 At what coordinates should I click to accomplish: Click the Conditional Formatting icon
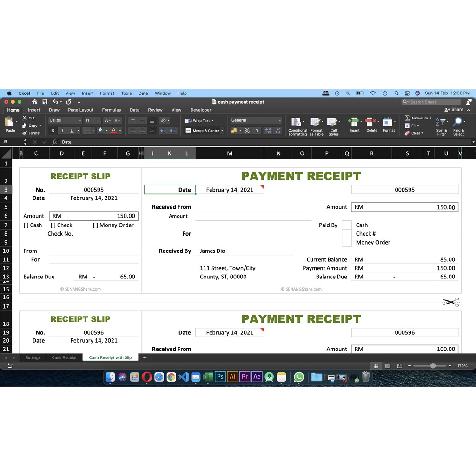tap(297, 123)
